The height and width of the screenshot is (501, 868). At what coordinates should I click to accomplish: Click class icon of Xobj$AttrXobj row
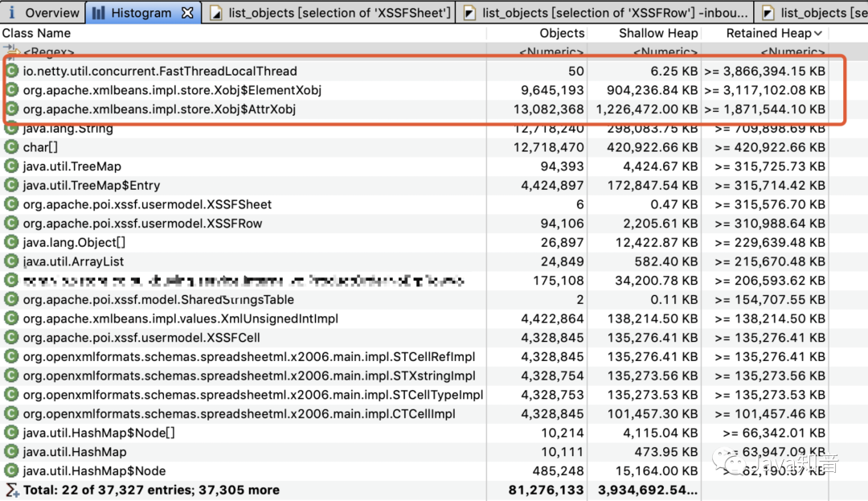coord(11,109)
